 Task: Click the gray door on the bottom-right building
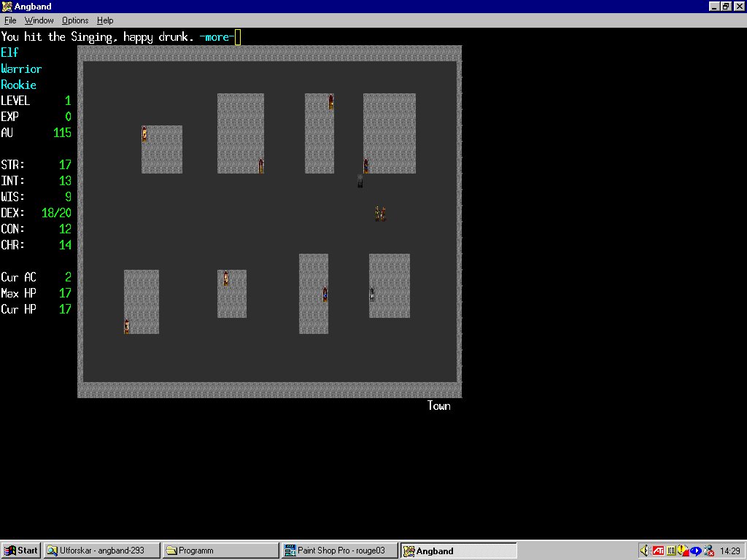372,295
